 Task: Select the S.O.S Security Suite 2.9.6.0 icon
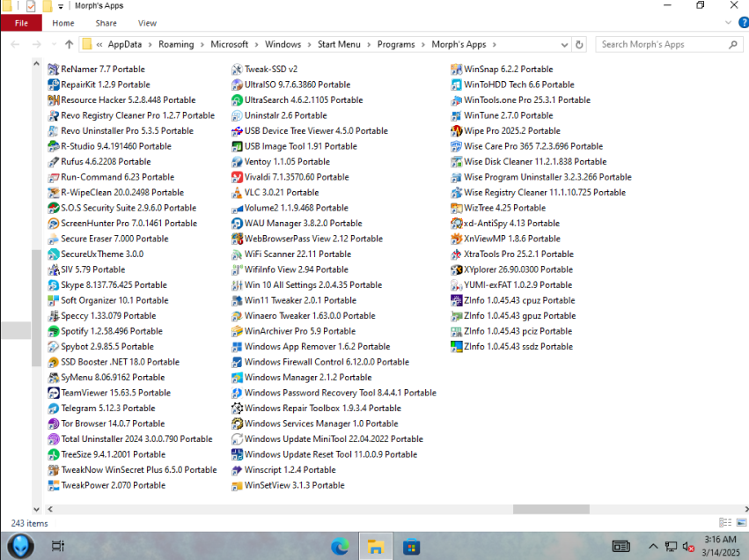click(54, 208)
